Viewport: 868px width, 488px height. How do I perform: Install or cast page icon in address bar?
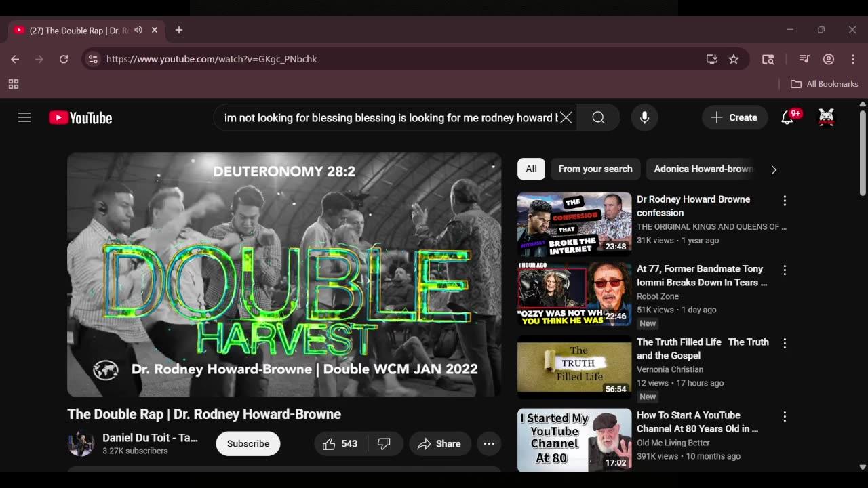click(712, 59)
